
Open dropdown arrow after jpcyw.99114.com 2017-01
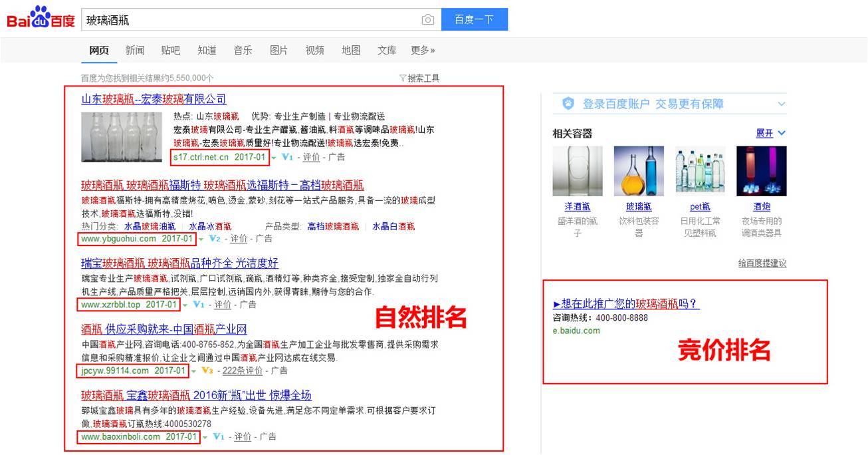[x=193, y=371]
